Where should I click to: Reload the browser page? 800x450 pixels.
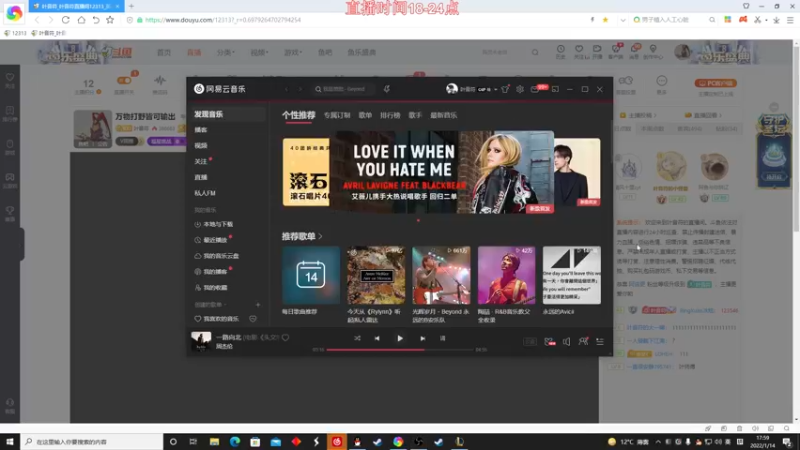pyautogui.click(x=65, y=20)
